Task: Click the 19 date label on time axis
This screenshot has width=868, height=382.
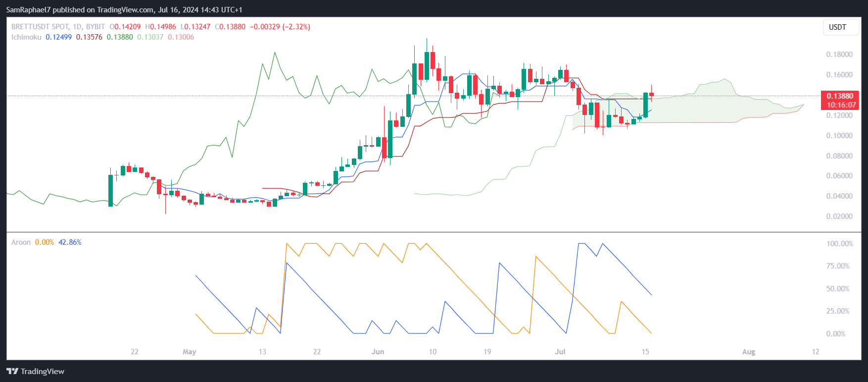Action: [x=487, y=352]
